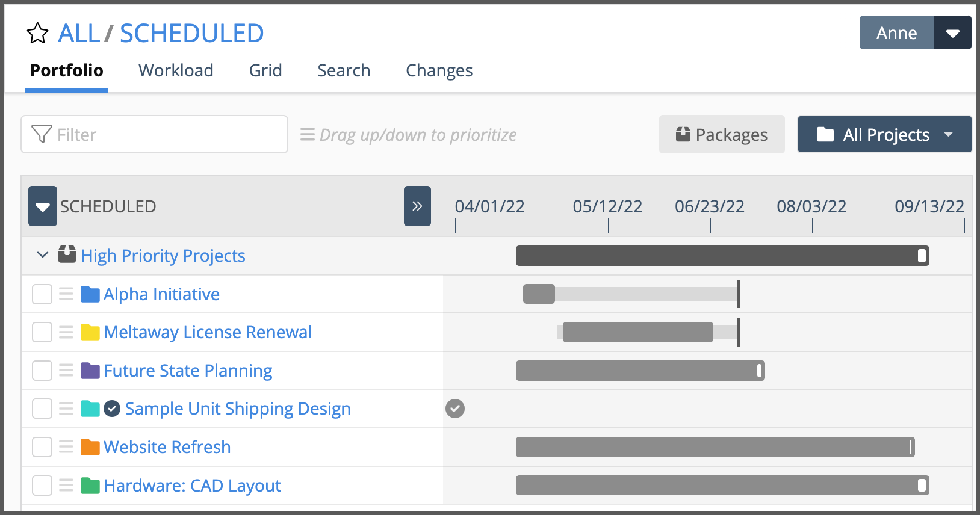Screen dimensions: 980x515
Task: Switch to the Workload tab
Action: pos(176,70)
